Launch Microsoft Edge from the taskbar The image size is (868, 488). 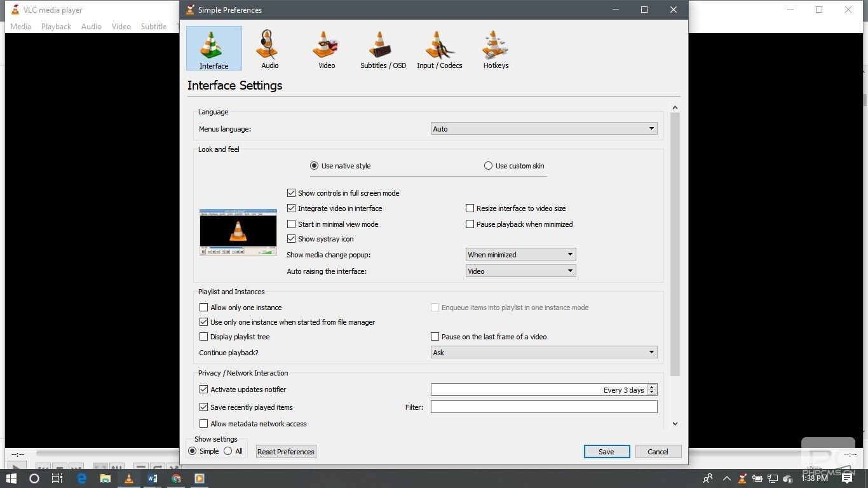82,478
